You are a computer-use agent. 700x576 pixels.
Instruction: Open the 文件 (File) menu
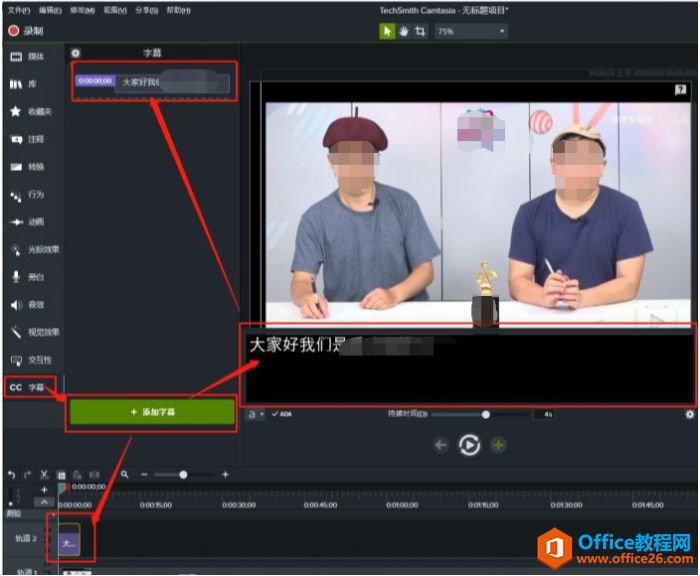19,10
